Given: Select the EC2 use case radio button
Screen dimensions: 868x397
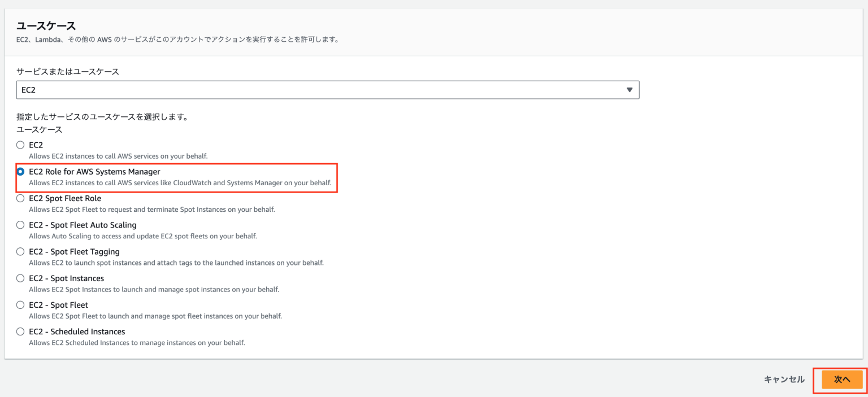Looking at the screenshot, I should coord(20,145).
